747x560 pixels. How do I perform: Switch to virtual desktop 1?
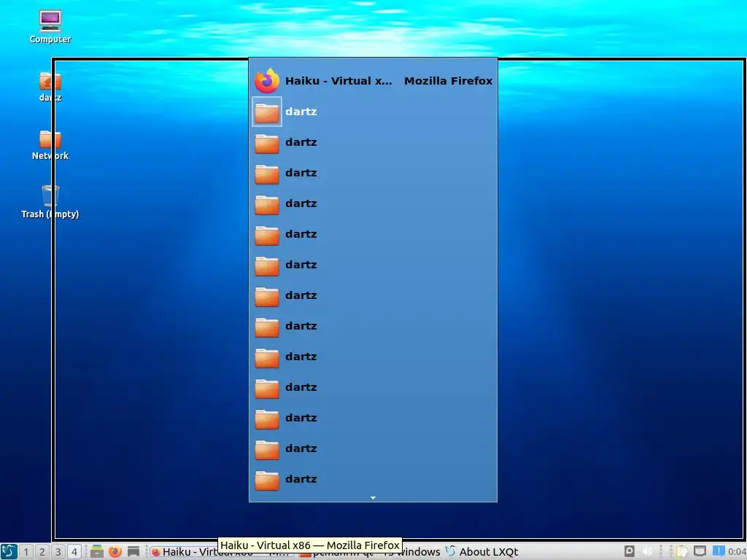[x=26, y=552]
